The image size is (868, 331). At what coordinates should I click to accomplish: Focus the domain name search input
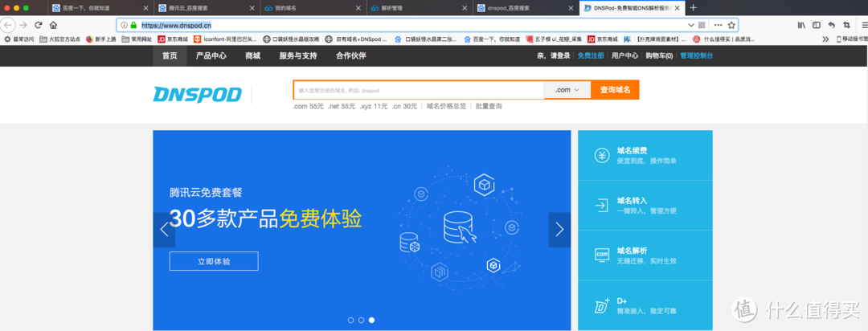[x=419, y=90]
